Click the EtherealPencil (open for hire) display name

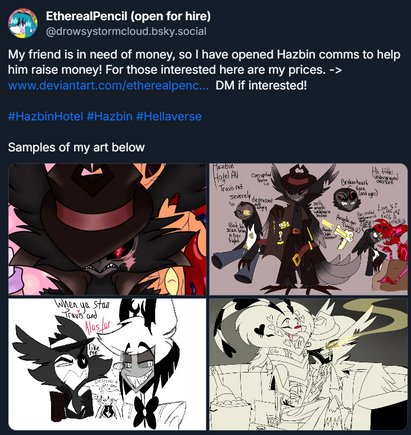tap(128, 16)
